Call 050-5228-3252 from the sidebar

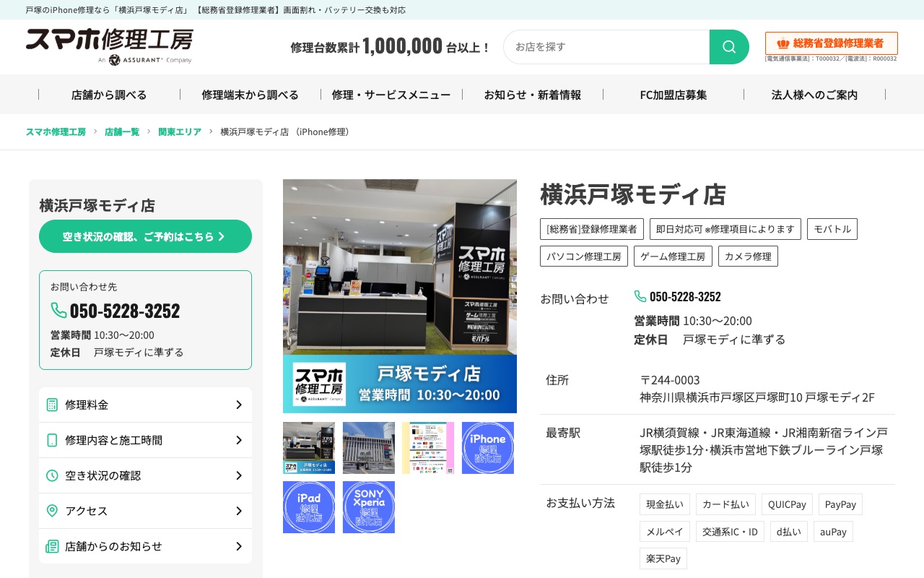click(125, 311)
